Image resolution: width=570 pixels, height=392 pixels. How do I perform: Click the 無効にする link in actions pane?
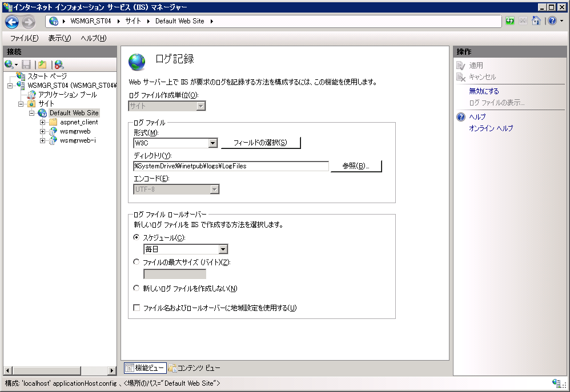point(484,91)
